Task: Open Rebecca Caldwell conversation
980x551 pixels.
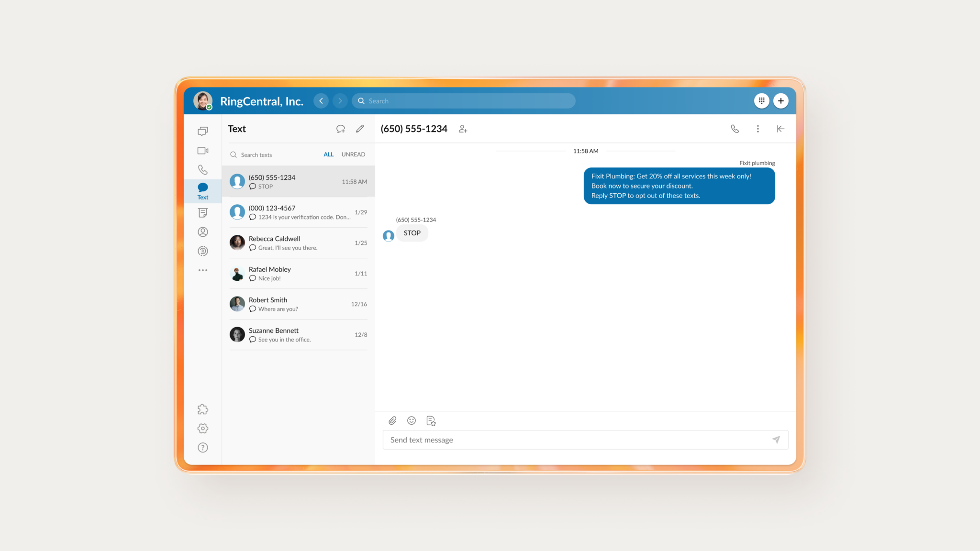Action: click(298, 243)
